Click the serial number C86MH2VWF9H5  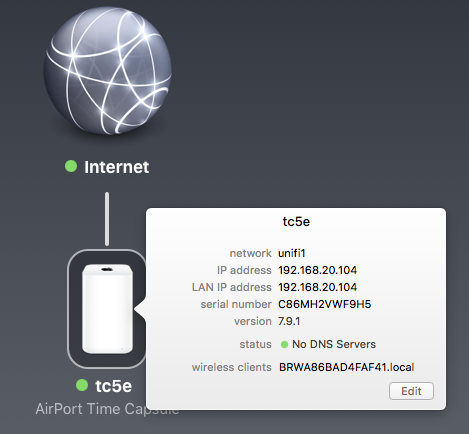click(x=324, y=304)
